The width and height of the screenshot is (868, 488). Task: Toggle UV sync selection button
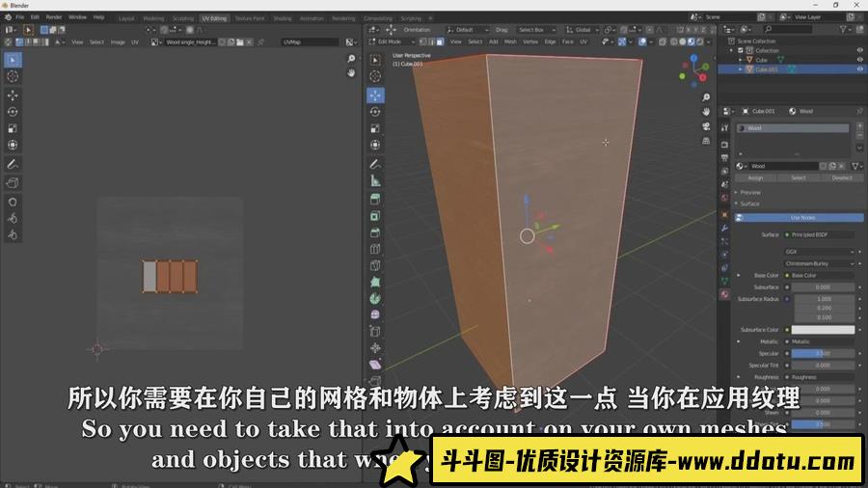[9, 42]
